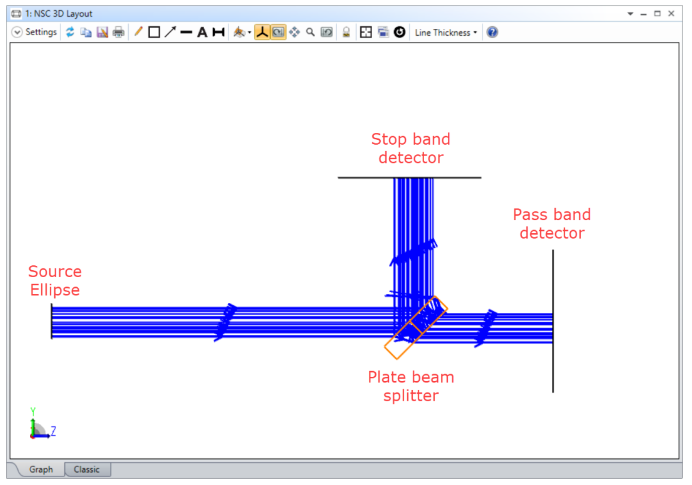Select the pencil draw line tool

(139, 32)
